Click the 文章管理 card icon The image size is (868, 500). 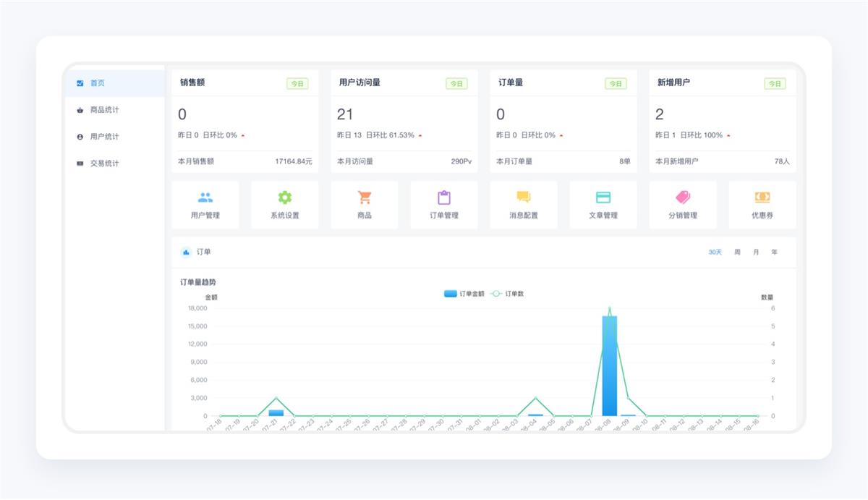click(603, 198)
